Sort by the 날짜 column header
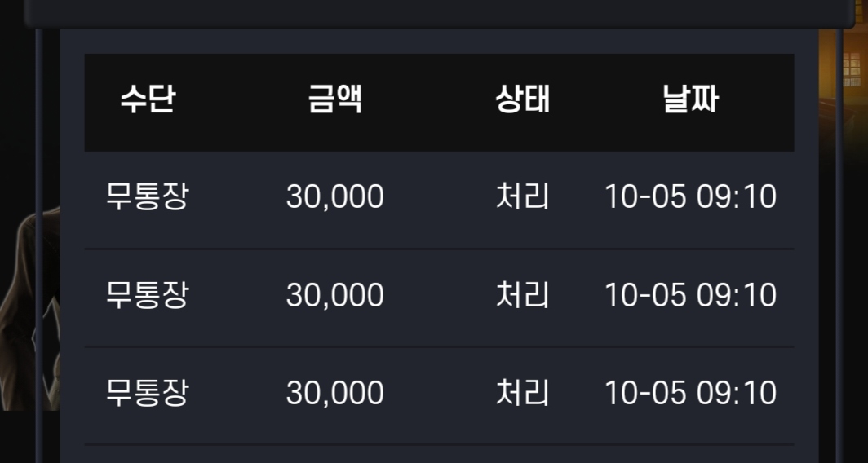 pyautogui.click(x=690, y=100)
